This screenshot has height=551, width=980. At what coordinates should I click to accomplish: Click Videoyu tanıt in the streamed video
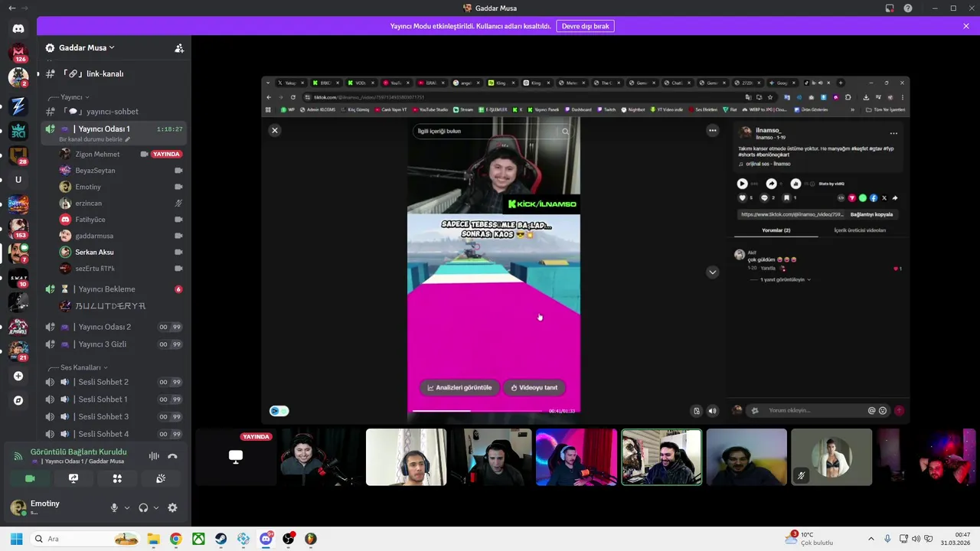point(534,387)
